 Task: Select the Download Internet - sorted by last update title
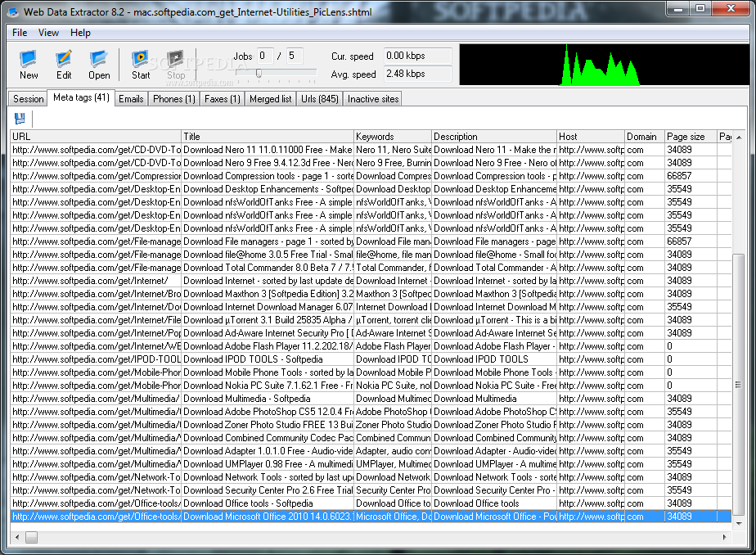point(268,280)
